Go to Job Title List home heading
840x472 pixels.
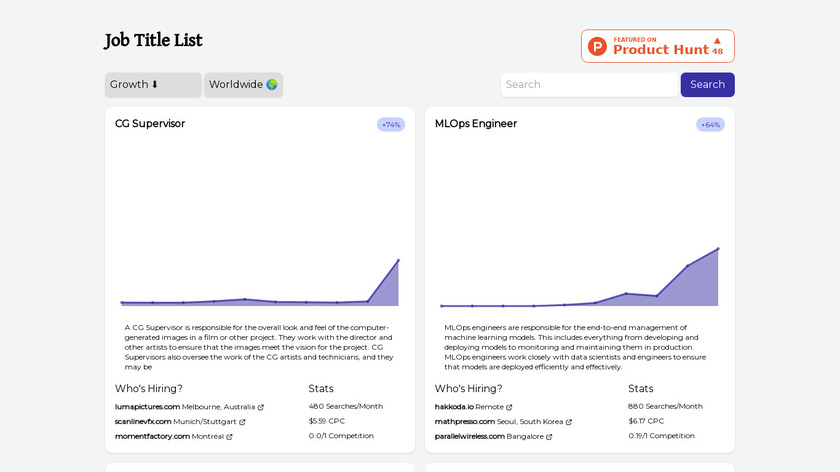pos(154,41)
